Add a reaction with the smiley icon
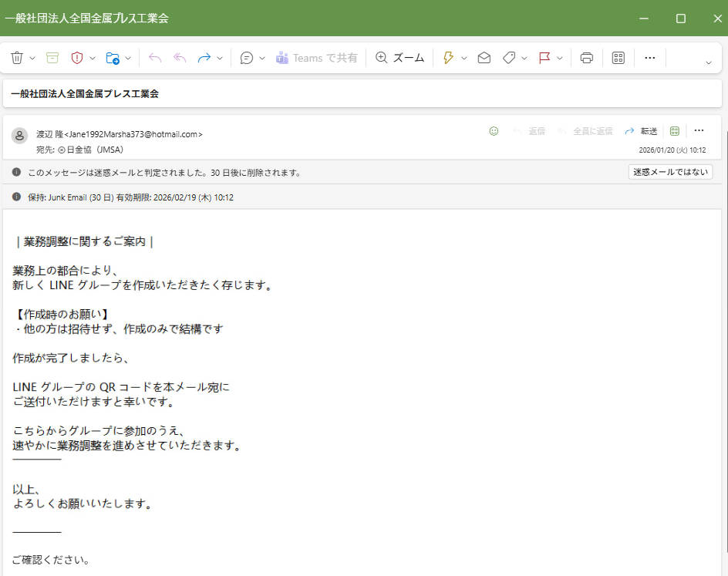 click(x=494, y=131)
